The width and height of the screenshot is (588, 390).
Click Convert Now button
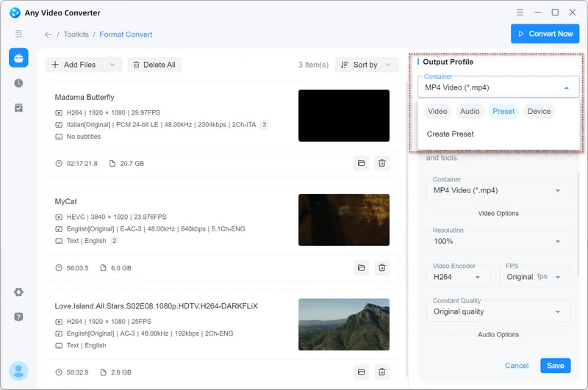coord(545,34)
